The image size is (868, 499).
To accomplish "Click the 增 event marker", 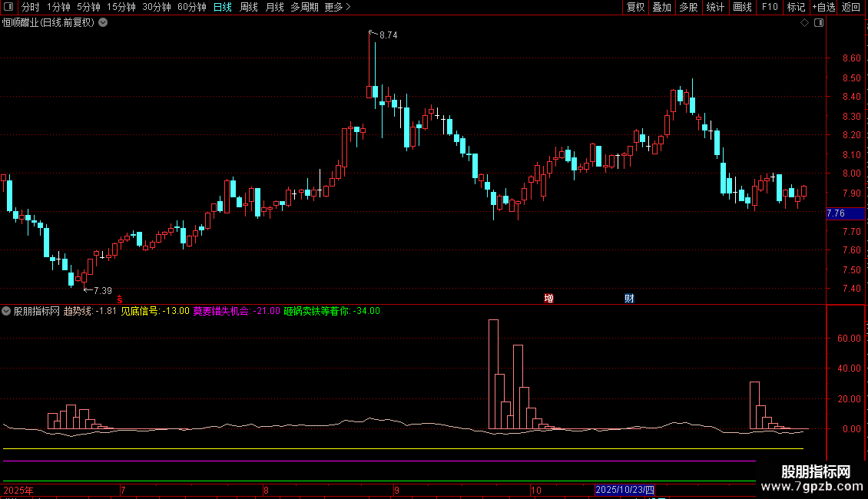I will (x=548, y=299).
